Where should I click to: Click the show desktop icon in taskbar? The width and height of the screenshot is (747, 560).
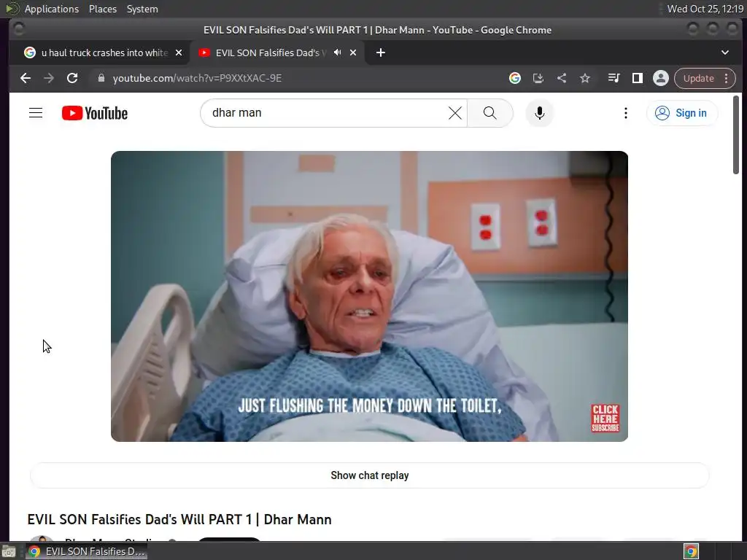coord(9,551)
